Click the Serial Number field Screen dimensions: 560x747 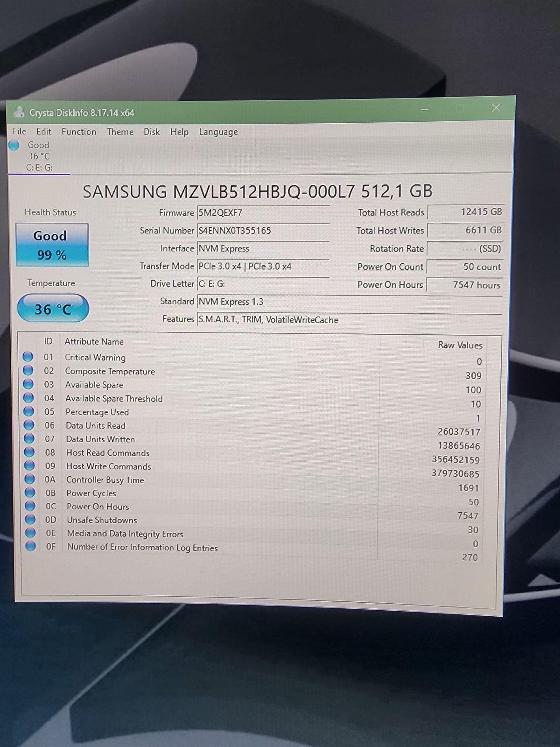(263, 231)
